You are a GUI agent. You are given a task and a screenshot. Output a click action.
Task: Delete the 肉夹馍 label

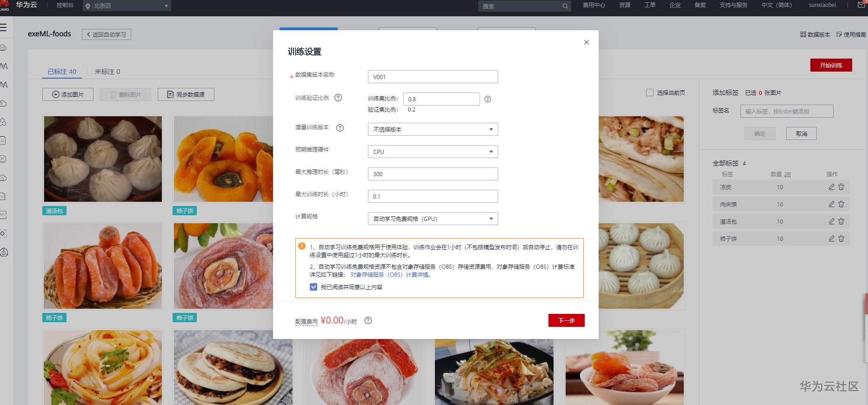841,204
